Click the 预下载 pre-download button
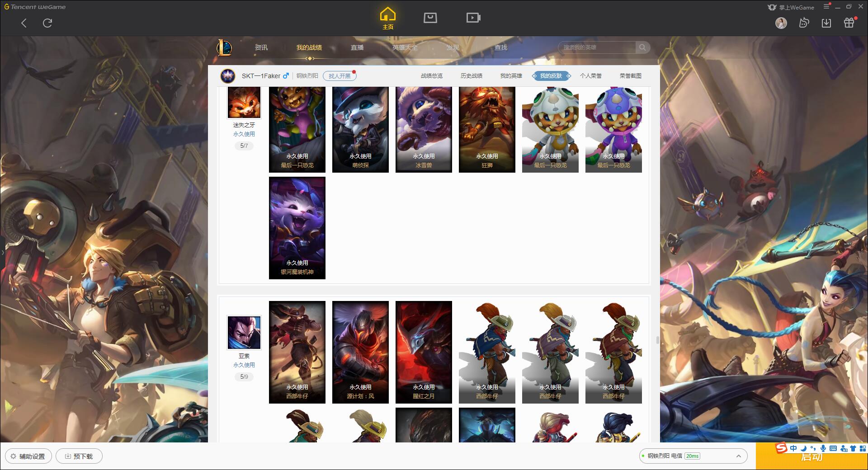Viewport: 868px width, 470px height. point(79,456)
